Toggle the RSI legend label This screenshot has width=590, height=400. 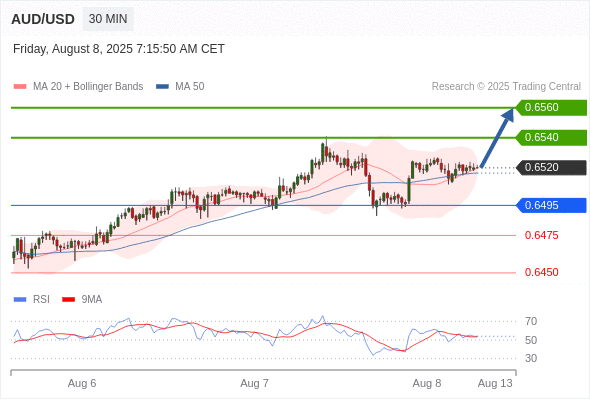click(x=41, y=300)
